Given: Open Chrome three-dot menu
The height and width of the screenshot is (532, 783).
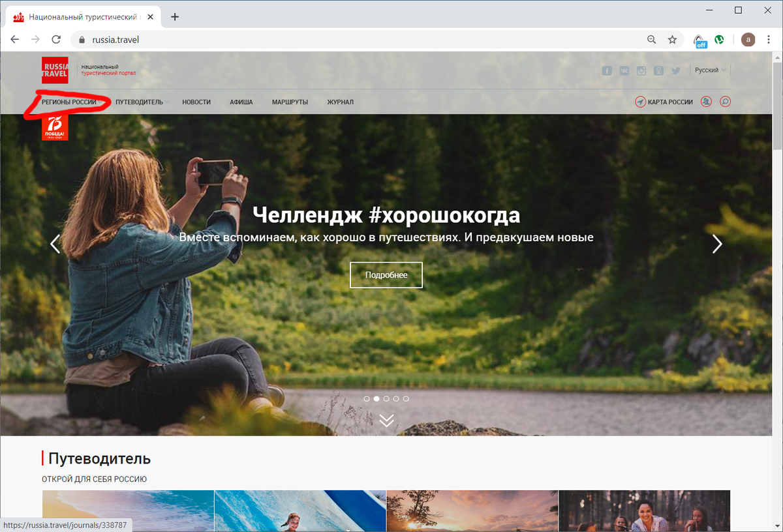Looking at the screenshot, I should coord(769,40).
